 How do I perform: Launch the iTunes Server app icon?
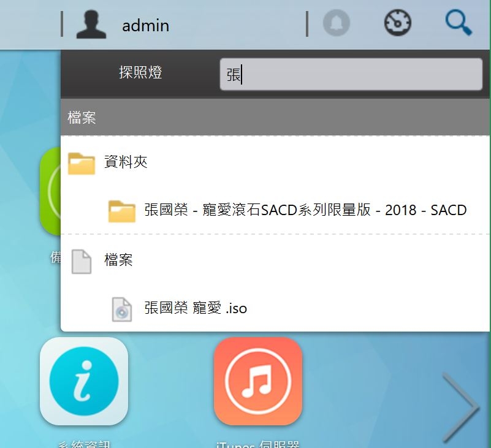(258, 381)
